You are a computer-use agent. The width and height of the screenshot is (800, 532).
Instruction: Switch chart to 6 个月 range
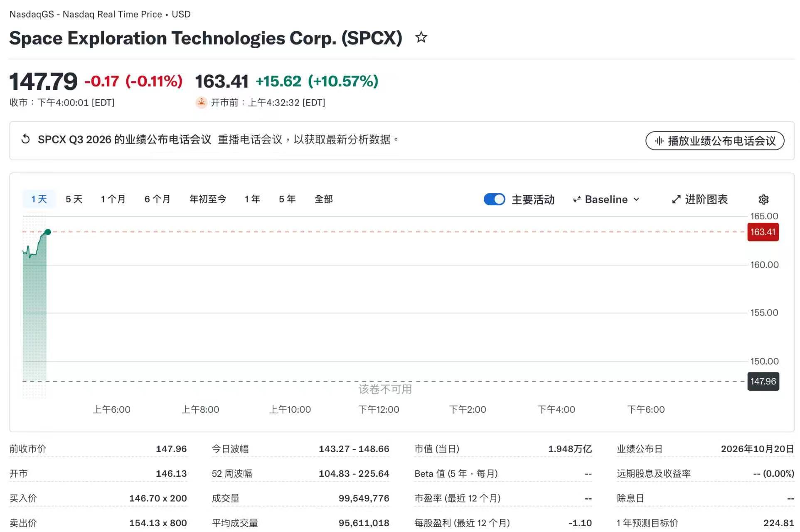pos(158,199)
